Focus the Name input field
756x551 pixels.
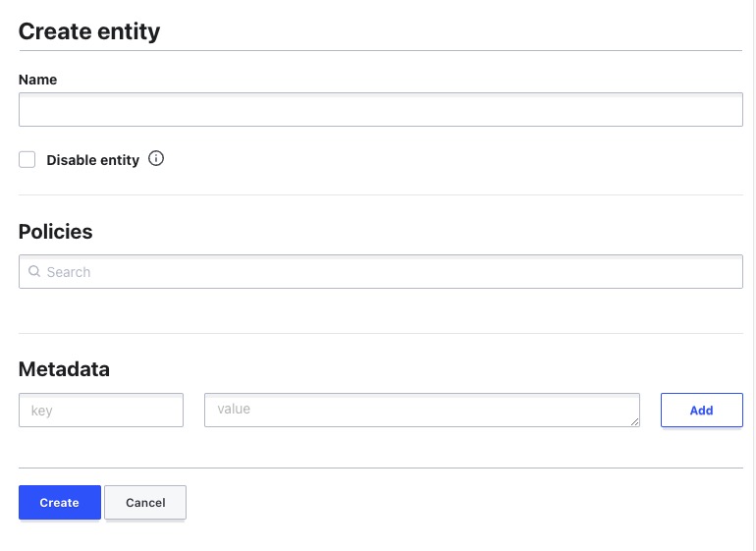(380, 110)
